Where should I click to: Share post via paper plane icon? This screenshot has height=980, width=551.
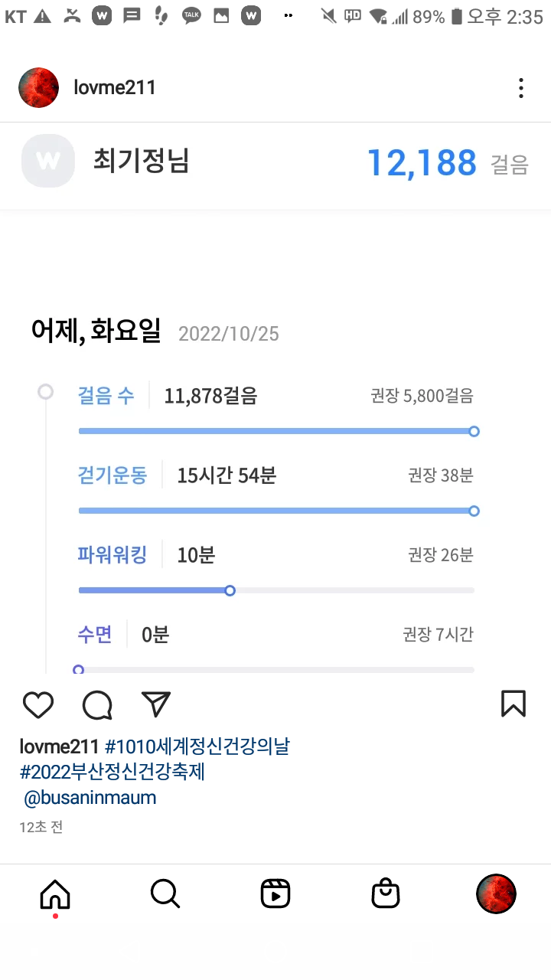[x=156, y=704]
